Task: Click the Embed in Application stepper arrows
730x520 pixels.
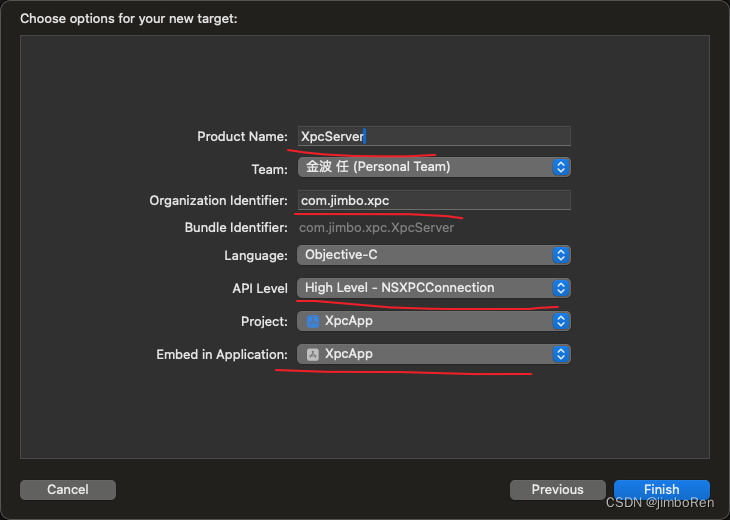Action: (561, 354)
